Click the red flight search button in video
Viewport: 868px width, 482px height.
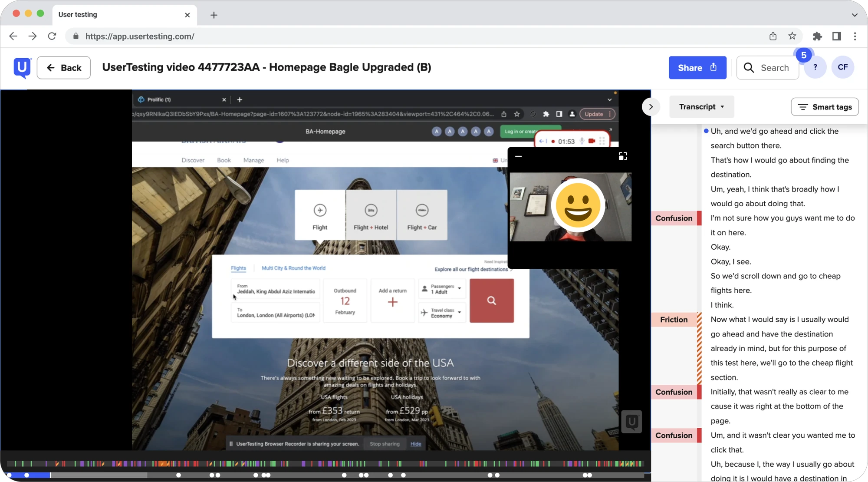(x=492, y=300)
